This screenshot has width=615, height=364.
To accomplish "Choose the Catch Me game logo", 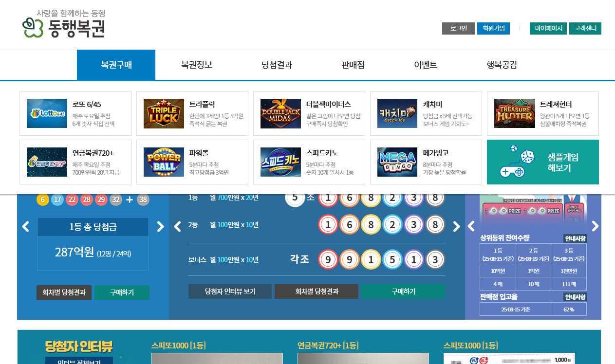I will [x=397, y=113].
